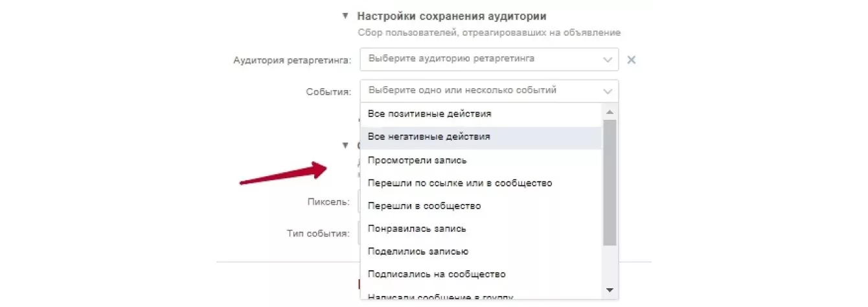Screen dimensions: 868x307
Task: Collapse the Настройки сохранения аудитории section
Action: click(345, 16)
